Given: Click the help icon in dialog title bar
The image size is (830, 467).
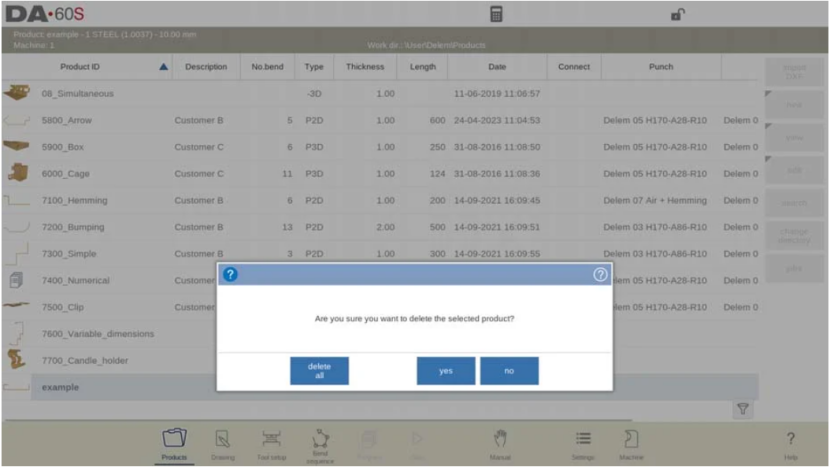Looking at the screenshot, I should (600, 274).
